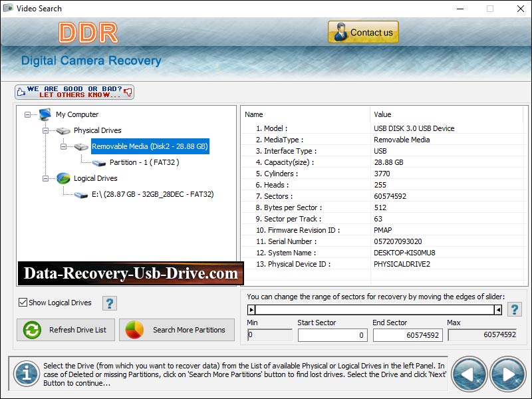Focus the Start Sector input field
Image resolution: width=532 pixels, height=399 pixels.
pyautogui.click(x=332, y=335)
